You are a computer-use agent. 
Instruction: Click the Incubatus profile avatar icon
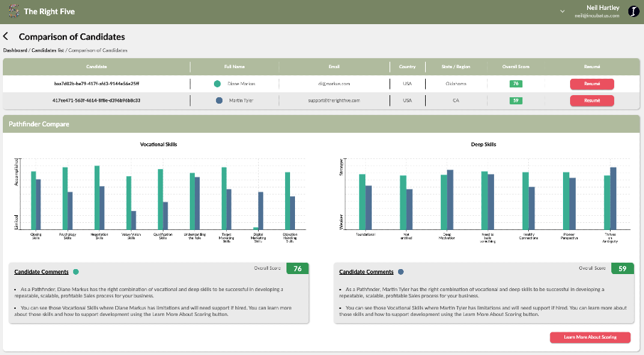[633, 11]
